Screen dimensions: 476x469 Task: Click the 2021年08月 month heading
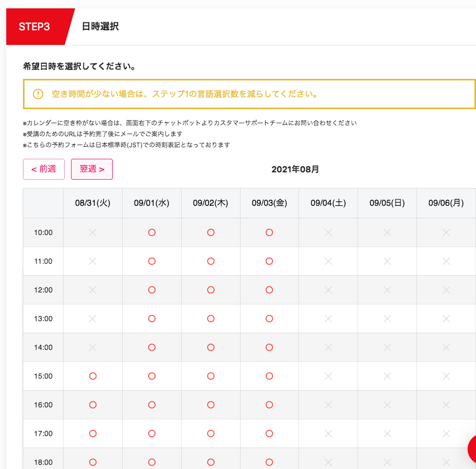click(295, 169)
